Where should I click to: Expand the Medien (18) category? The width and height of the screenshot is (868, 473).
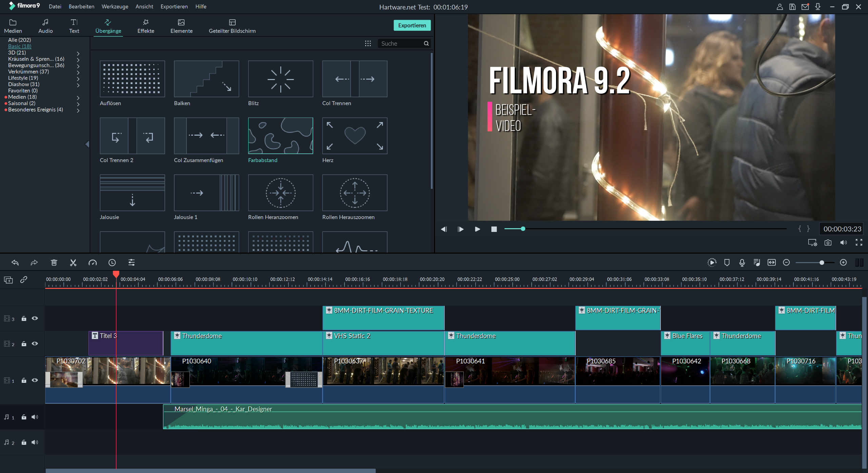click(78, 98)
